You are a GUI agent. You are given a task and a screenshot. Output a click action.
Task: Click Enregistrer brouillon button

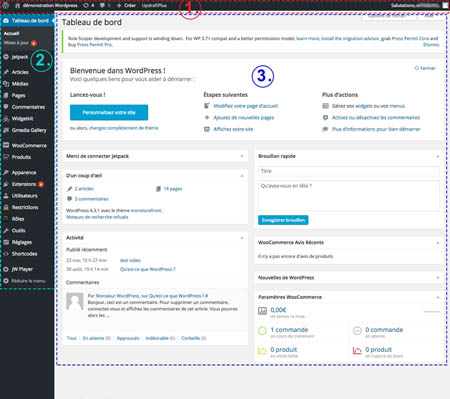coord(283,220)
